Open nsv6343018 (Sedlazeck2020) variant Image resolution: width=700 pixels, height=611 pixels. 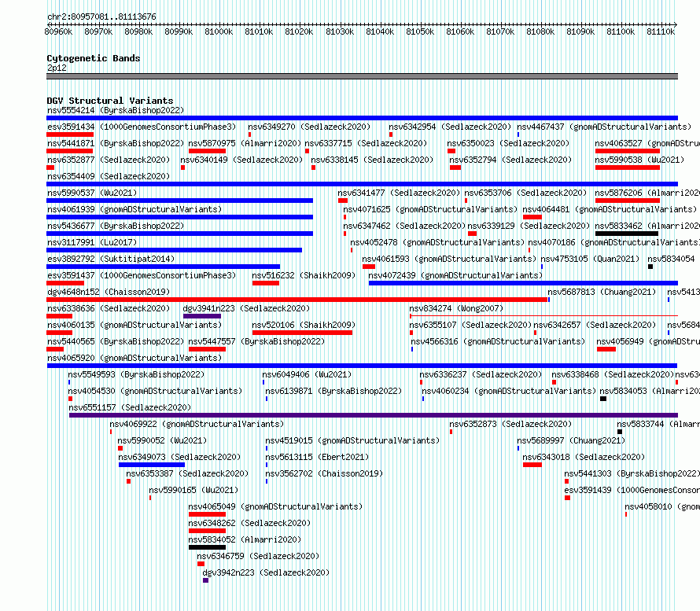584,457
